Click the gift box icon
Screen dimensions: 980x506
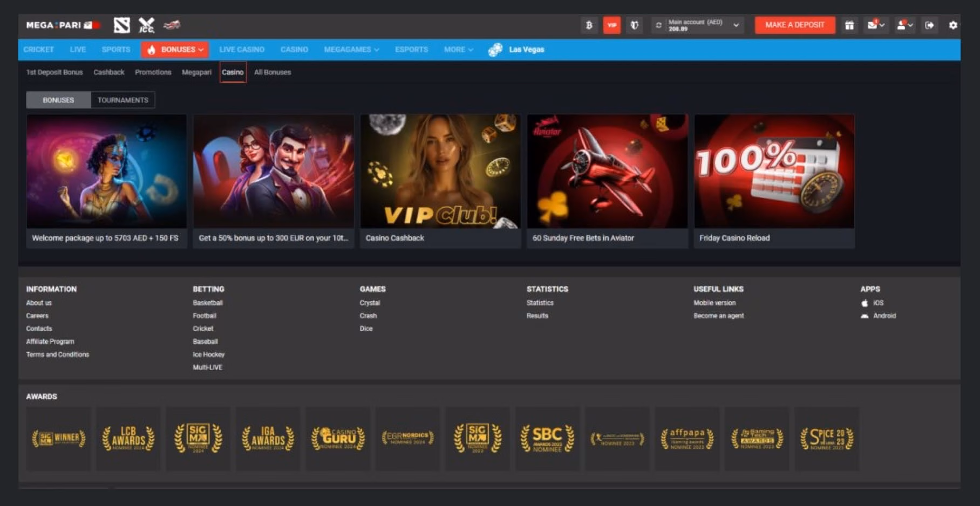[849, 25]
